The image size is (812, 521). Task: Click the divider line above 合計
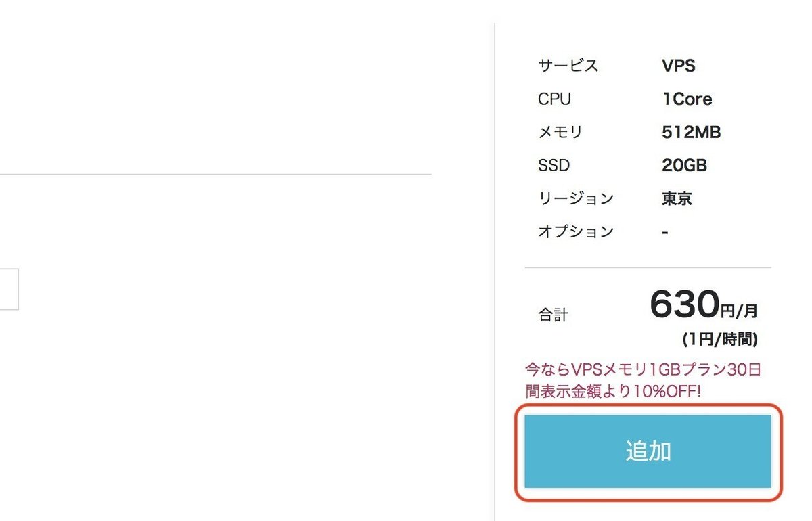coord(648,267)
